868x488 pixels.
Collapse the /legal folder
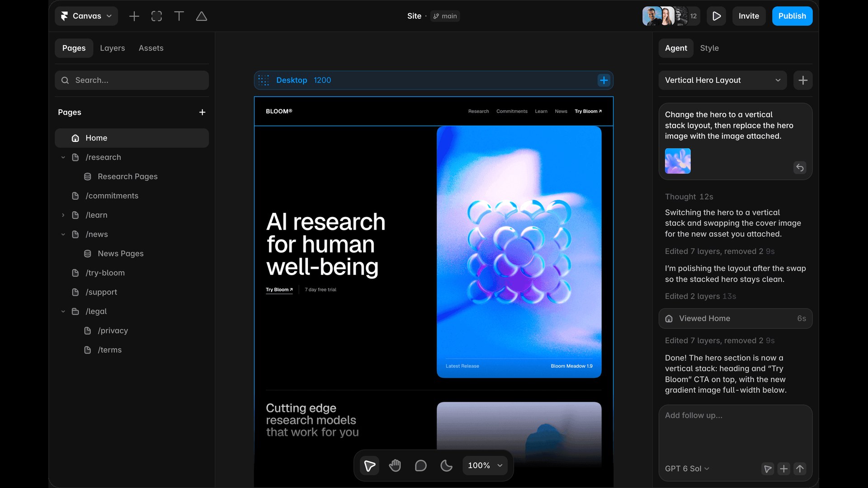pos(63,311)
